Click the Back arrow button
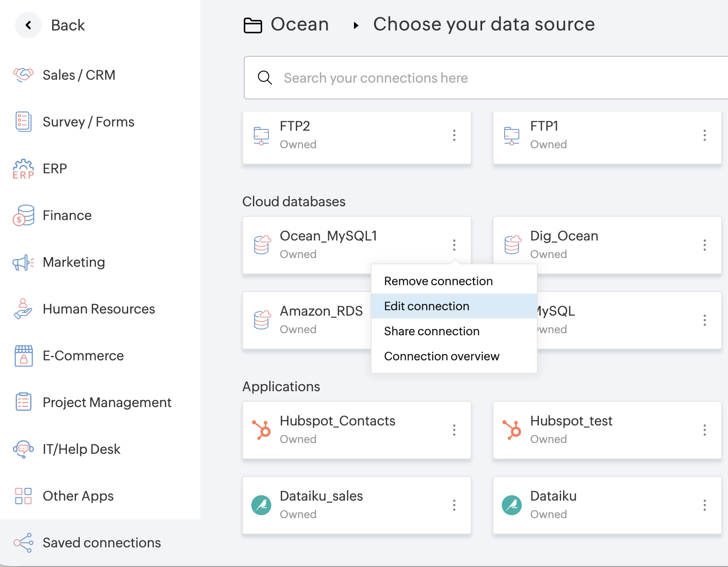Viewport: 728px width, 567px height. point(28,25)
